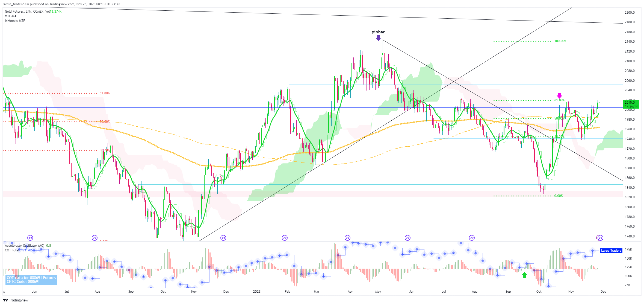Select the Ichimoku MTF indicator legend
Image resolution: width=644 pixels, height=305 pixels.
pos(15,21)
